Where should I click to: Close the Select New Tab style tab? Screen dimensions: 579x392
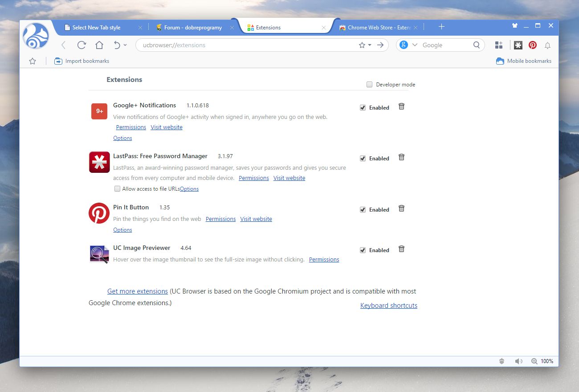click(x=140, y=28)
